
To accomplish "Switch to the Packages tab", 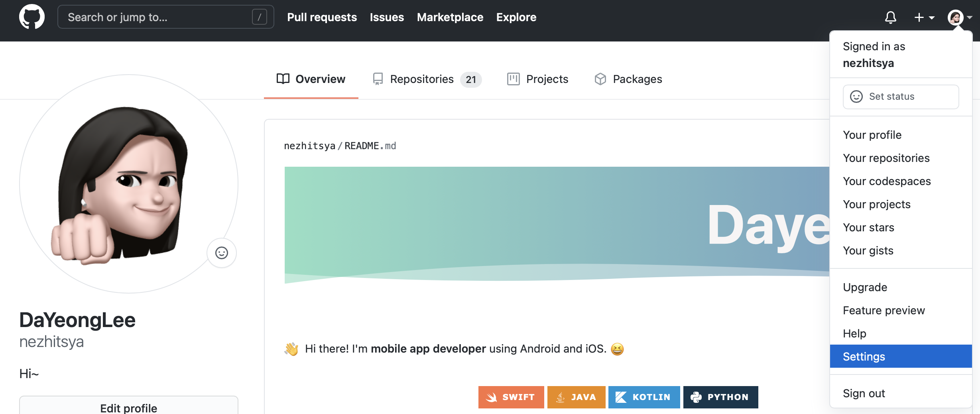I will click(x=628, y=79).
